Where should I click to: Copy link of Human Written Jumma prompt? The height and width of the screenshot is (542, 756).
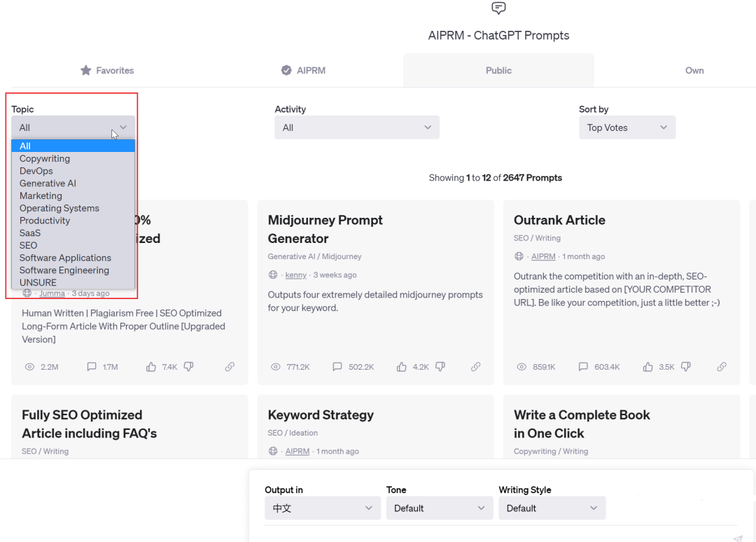[x=230, y=367]
